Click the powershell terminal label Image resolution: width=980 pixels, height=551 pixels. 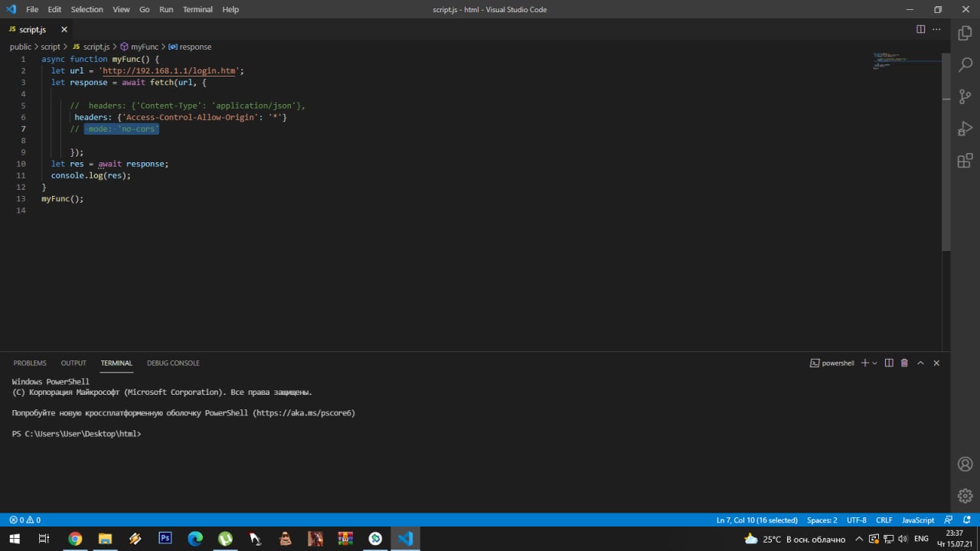coord(832,363)
